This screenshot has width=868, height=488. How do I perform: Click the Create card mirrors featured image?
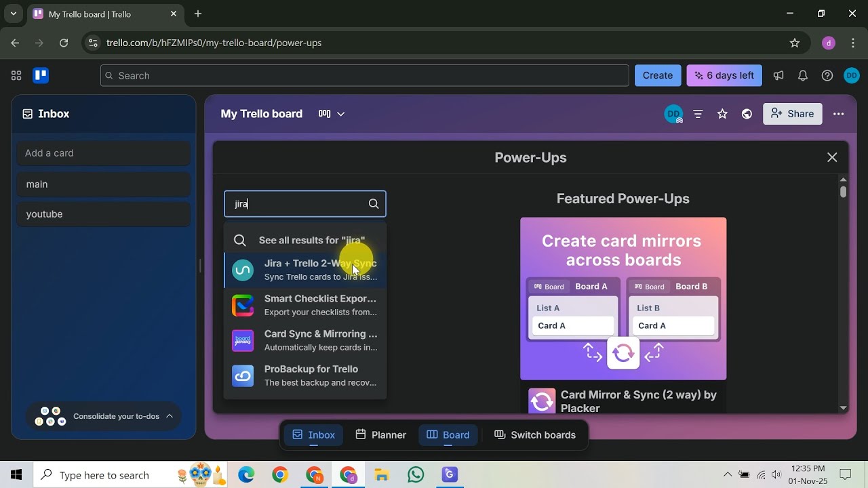click(x=623, y=299)
